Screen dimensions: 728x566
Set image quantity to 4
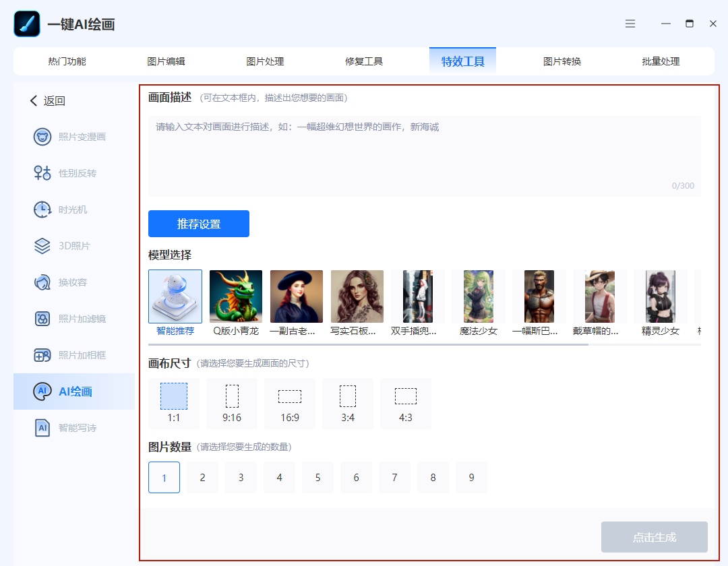click(280, 477)
